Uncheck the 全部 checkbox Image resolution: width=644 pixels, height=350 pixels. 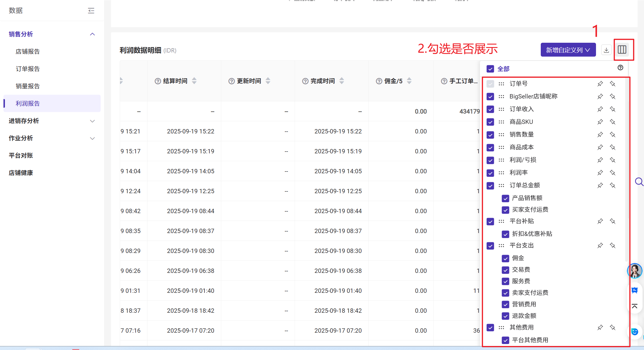(x=490, y=69)
